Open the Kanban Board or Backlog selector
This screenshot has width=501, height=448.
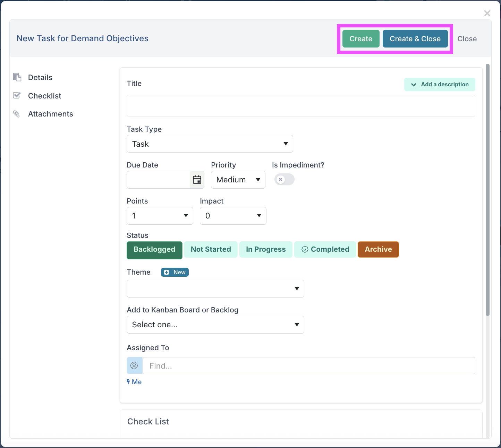(215, 325)
